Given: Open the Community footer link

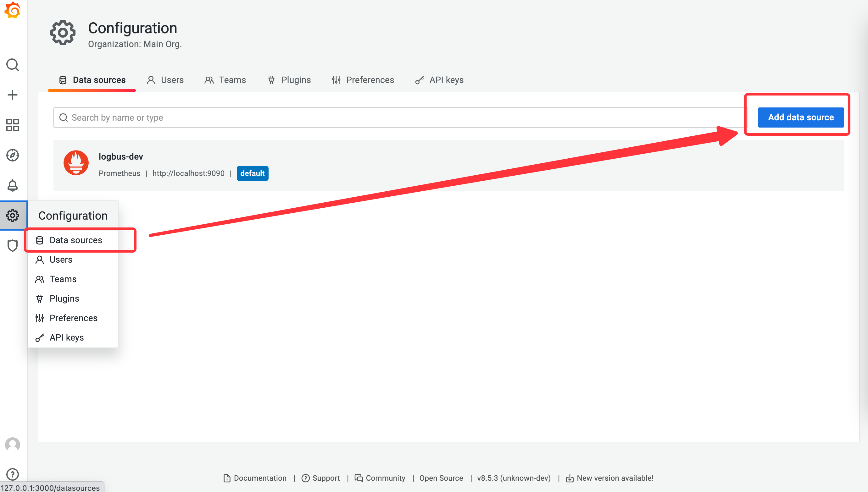Looking at the screenshot, I should coord(380,478).
